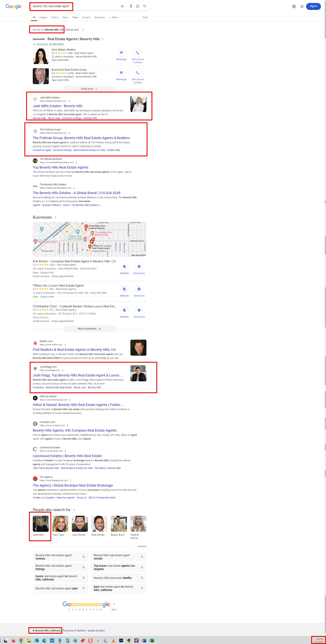Screen dimensions: 326x644
Task: Open the More search categories dropdown
Action: tap(113, 17)
